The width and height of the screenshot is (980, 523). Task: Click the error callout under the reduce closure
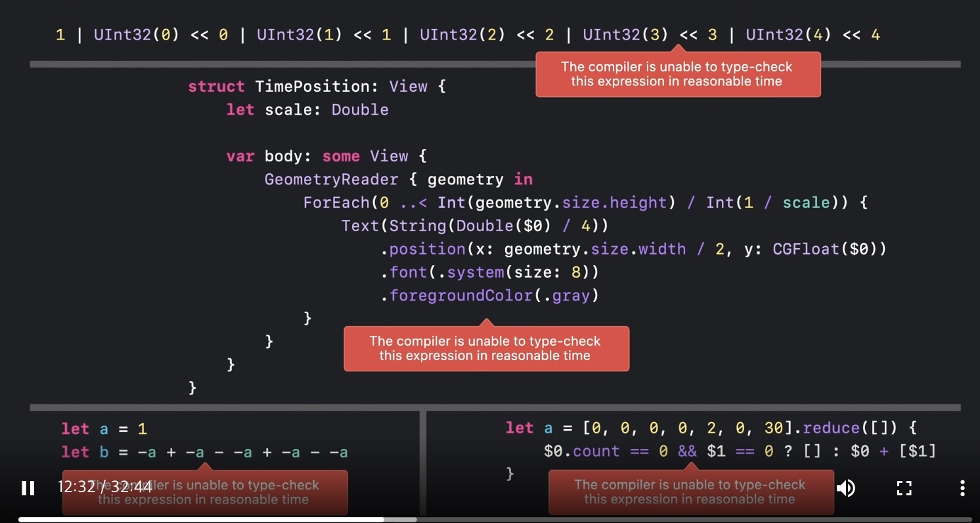691,492
